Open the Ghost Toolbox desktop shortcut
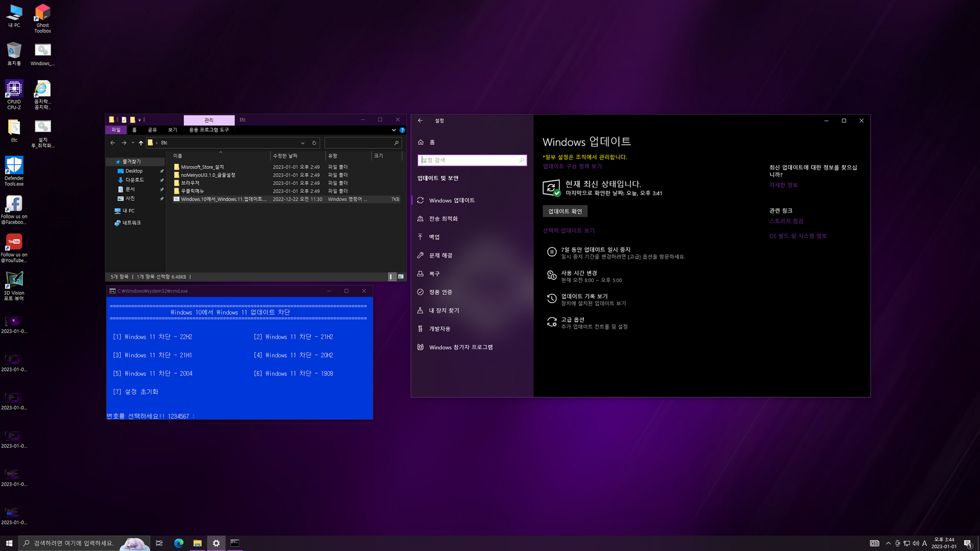 [42, 18]
